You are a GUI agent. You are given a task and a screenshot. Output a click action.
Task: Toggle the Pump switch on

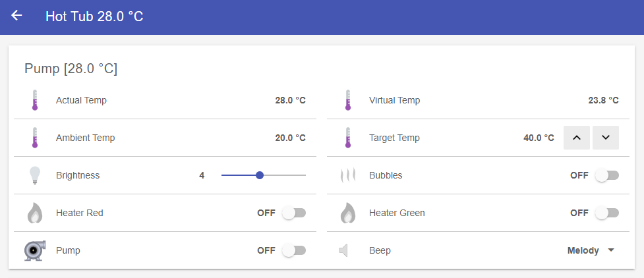[293, 251]
